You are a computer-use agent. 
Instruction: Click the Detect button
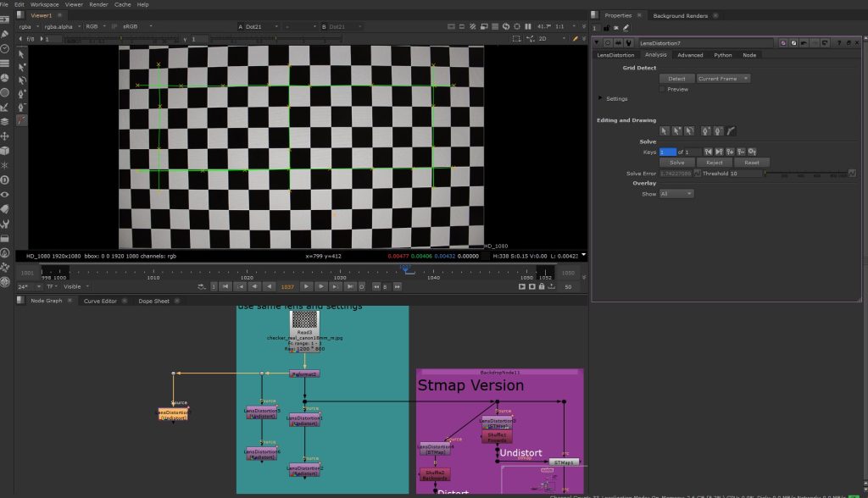(676, 79)
